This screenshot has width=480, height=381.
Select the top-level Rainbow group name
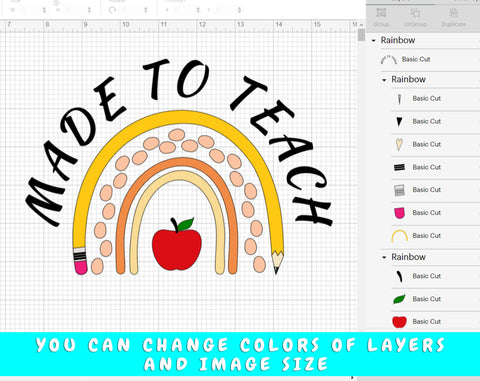click(x=398, y=40)
